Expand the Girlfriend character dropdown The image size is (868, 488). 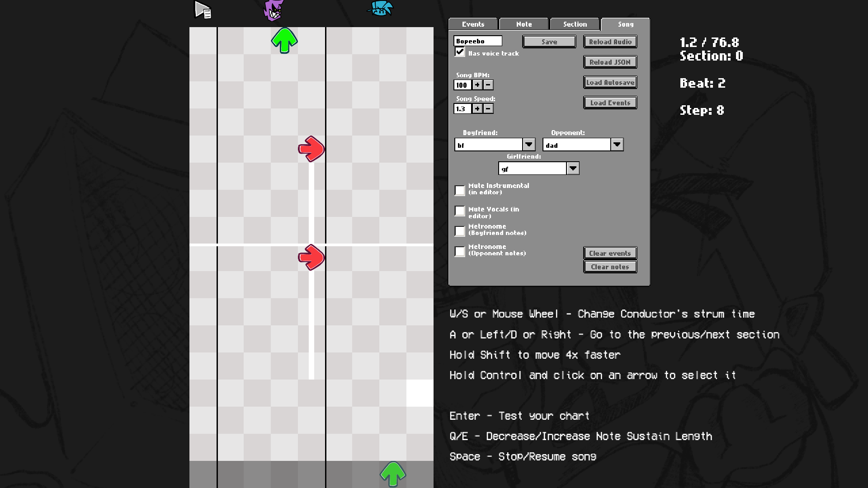coord(573,169)
